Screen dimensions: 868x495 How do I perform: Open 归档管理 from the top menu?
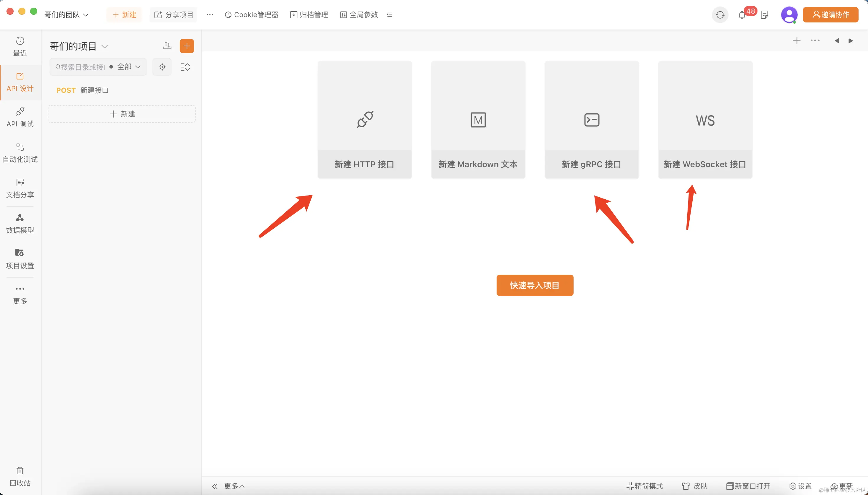coord(309,14)
